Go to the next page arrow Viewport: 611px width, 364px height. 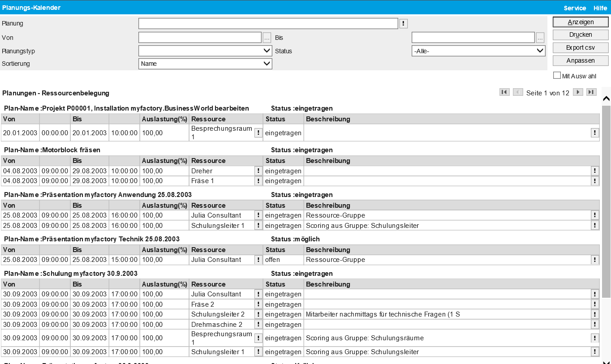(x=578, y=92)
